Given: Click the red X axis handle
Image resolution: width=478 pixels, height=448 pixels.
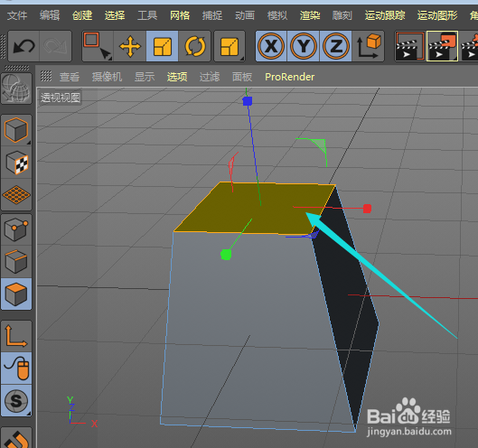Looking at the screenshot, I should (x=368, y=209).
